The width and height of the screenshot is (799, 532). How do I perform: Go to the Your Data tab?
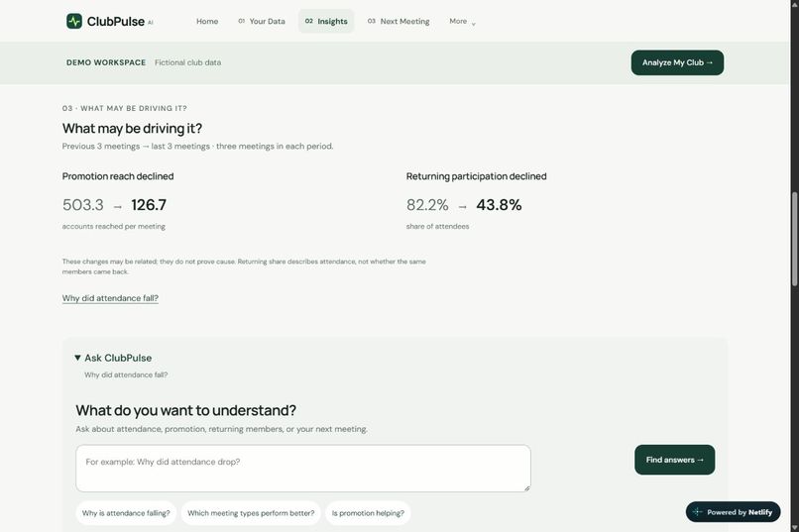pyautogui.click(x=262, y=22)
